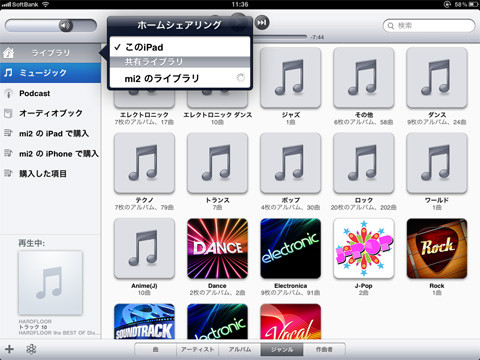Open Podcast in the sidebar

coord(50,93)
